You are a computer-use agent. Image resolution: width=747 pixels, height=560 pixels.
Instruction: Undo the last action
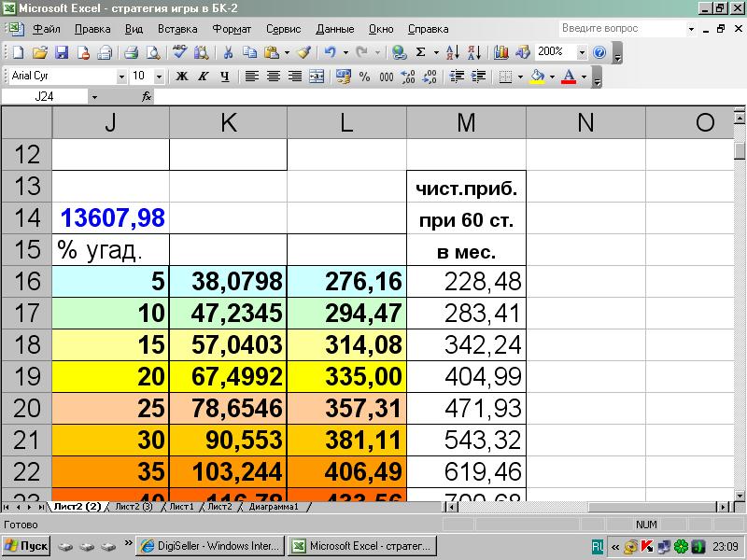pyautogui.click(x=330, y=52)
